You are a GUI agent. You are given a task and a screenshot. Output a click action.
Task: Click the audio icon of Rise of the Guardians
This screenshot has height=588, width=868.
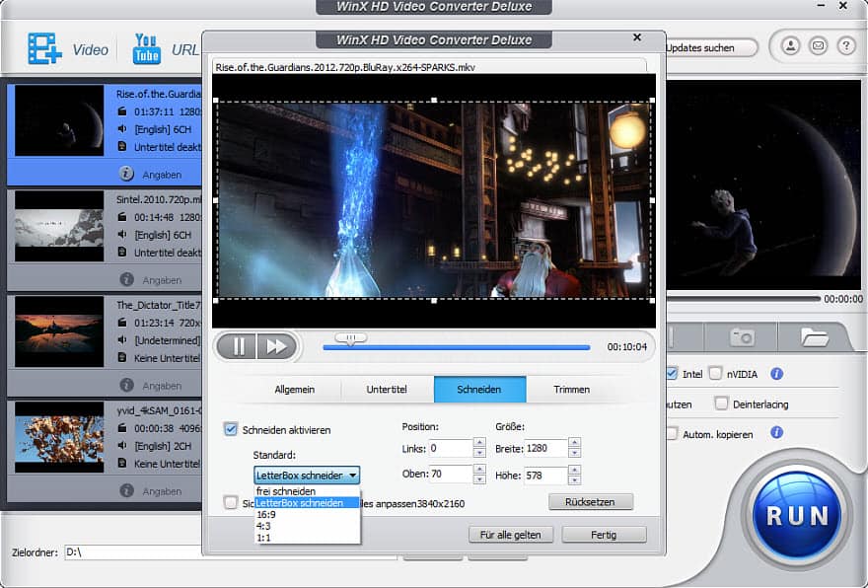click(x=122, y=129)
